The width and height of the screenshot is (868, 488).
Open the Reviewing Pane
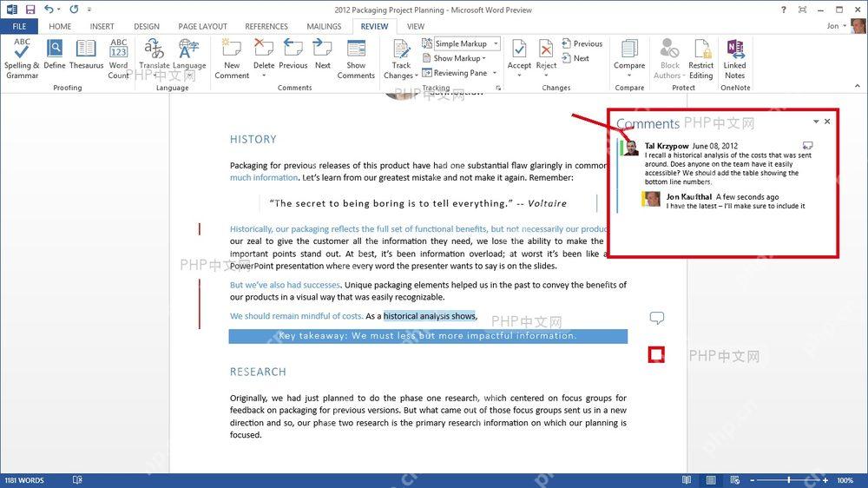point(455,73)
